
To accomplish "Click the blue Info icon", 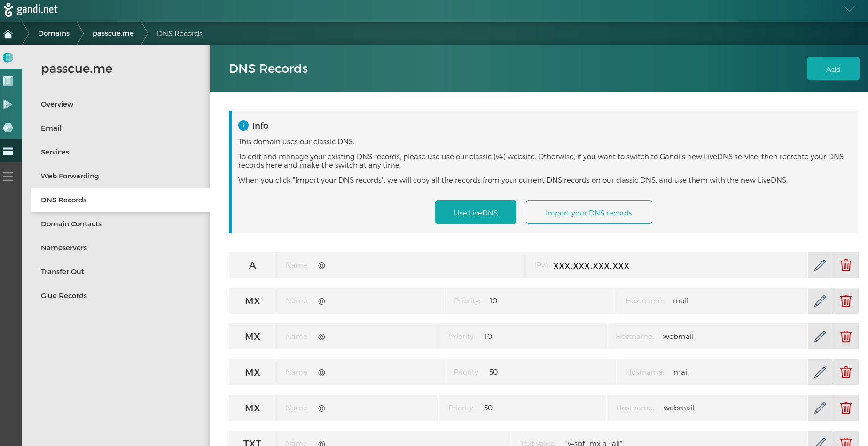I will [x=243, y=125].
